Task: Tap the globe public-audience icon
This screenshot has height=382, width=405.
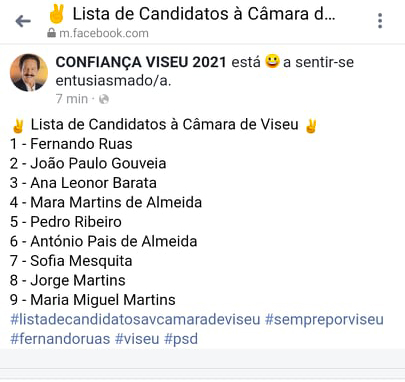Action: tap(104, 99)
